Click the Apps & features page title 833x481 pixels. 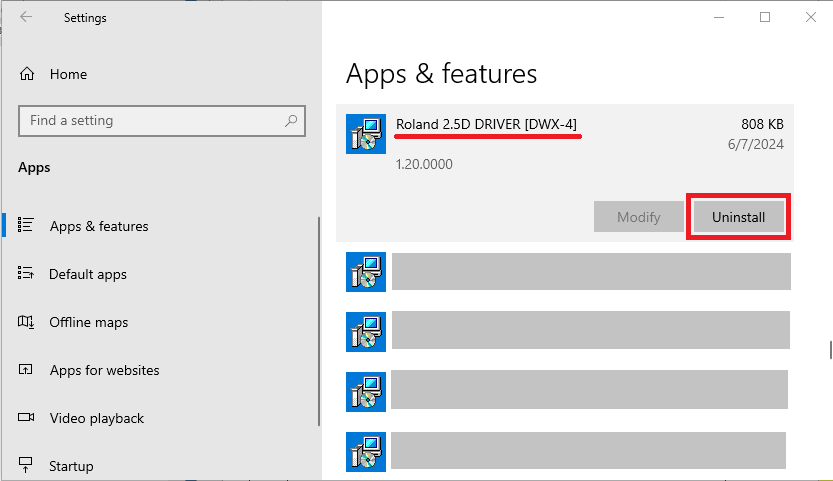click(x=441, y=73)
